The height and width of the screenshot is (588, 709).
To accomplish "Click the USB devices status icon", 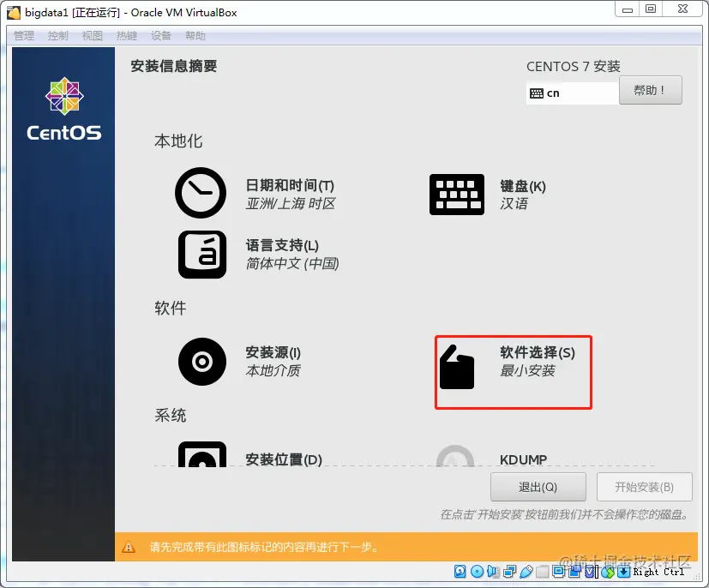I will 526,573.
